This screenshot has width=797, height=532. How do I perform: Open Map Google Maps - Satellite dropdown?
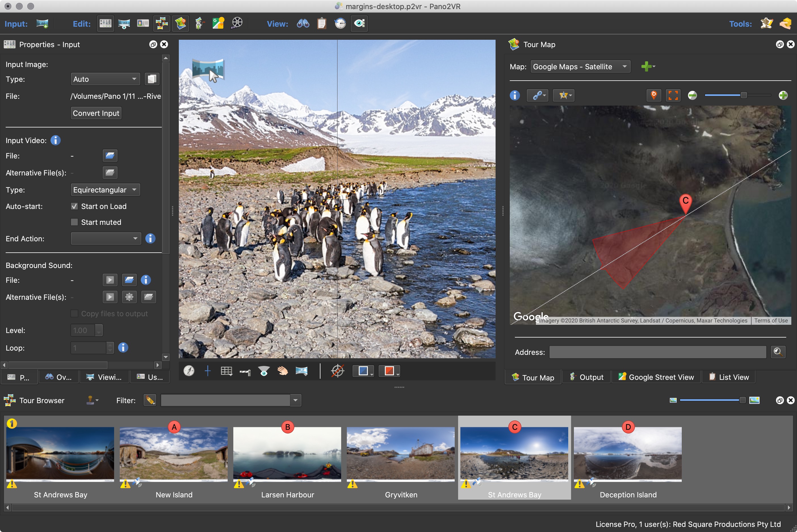pyautogui.click(x=580, y=66)
